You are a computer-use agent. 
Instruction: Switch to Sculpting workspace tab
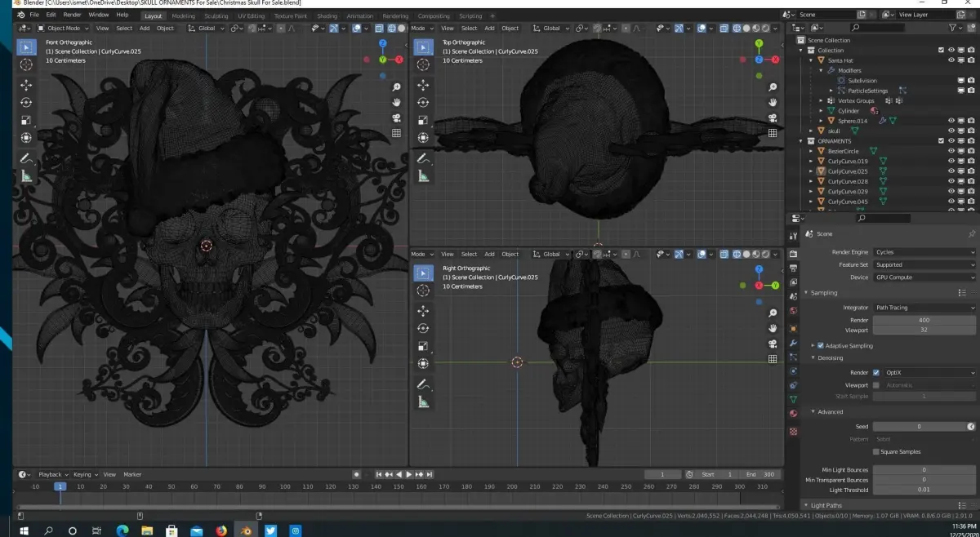tap(216, 16)
